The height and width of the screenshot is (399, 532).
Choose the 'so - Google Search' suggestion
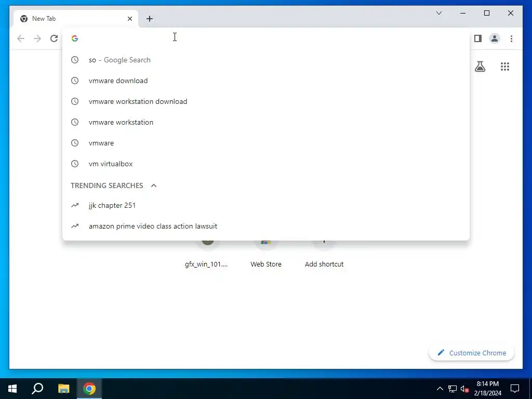pos(266,60)
